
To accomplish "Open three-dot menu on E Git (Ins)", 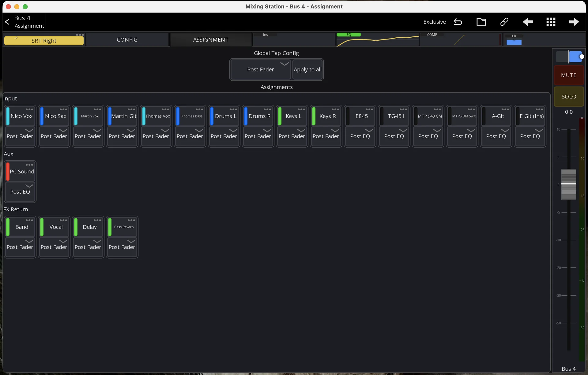I will [x=539, y=109].
